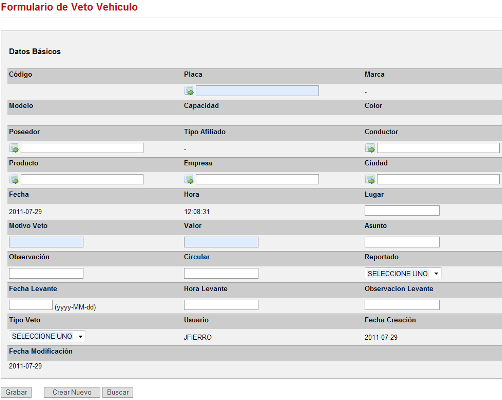Click the Código column label
Image resolution: width=502 pixels, height=400 pixels.
pyautogui.click(x=20, y=74)
